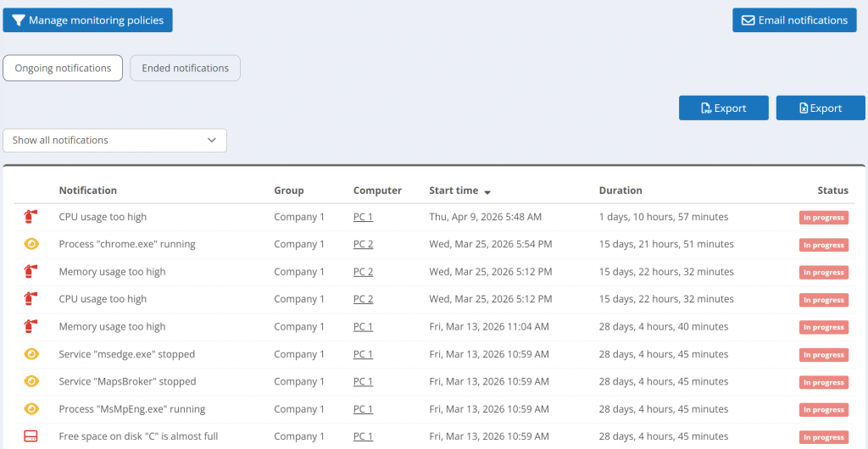Viewport: 868px width, 449px height.
Task: Select 'Service "msedge.exe" stopped' notification text
Action: tap(127, 354)
